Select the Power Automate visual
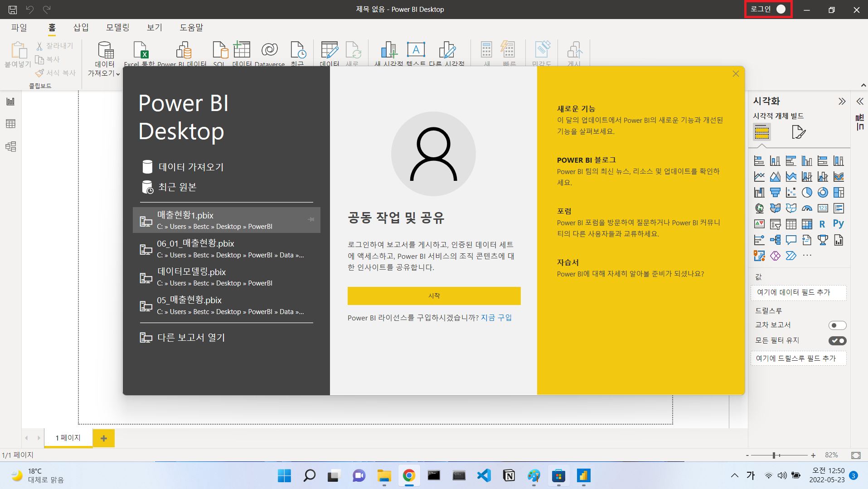868x489 pixels. (x=791, y=256)
